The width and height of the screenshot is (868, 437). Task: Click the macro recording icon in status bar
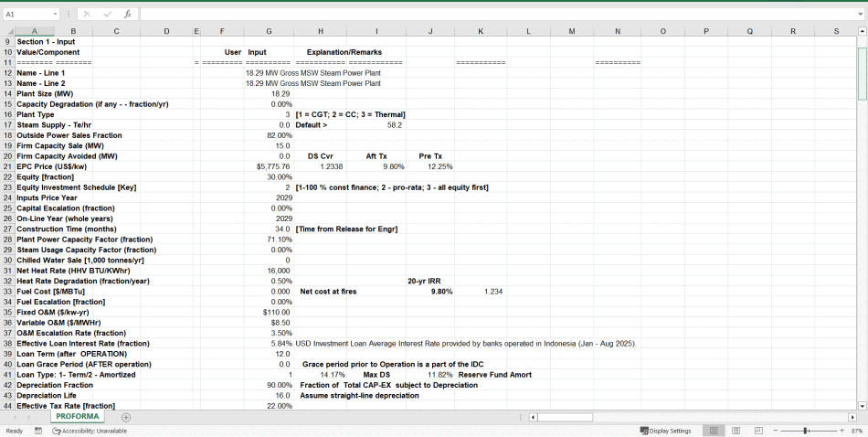pos(38,431)
